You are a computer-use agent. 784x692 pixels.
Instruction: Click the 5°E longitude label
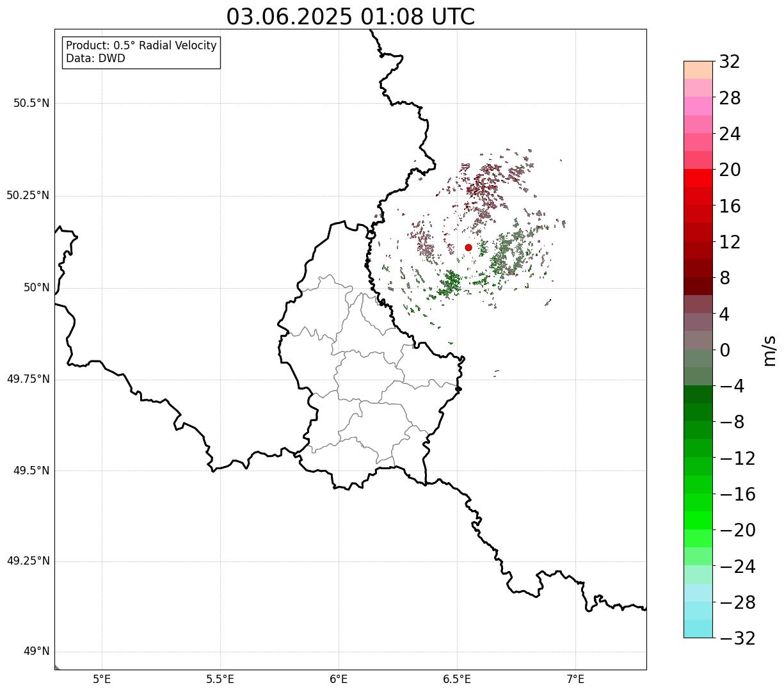click(x=102, y=679)
